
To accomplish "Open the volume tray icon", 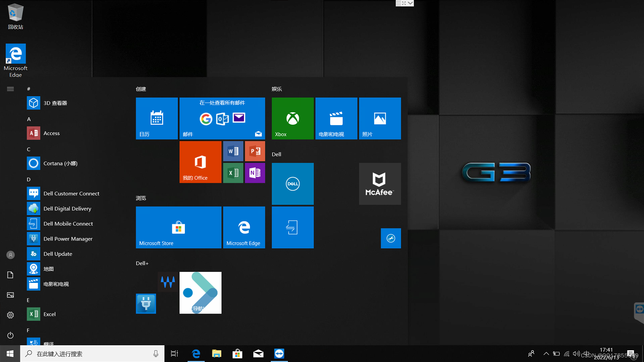I will pyautogui.click(x=576, y=353).
